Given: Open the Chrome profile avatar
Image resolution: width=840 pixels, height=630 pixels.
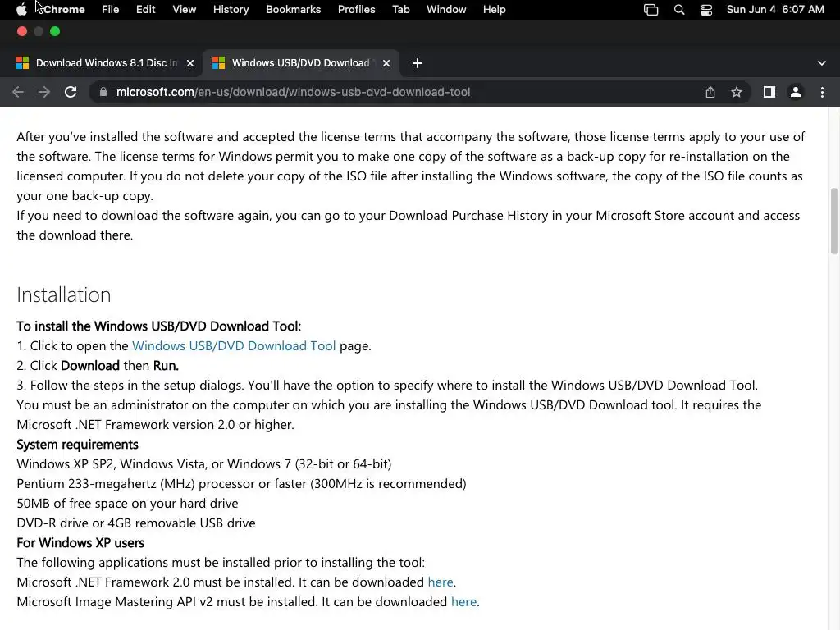Looking at the screenshot, I should [x=795, y=92].
